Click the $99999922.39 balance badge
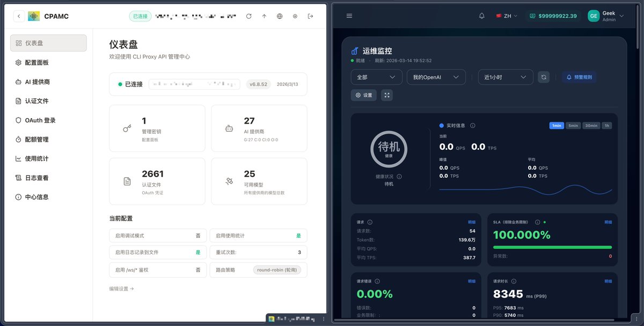Screen dimensions: 644x326 [553, 16]
